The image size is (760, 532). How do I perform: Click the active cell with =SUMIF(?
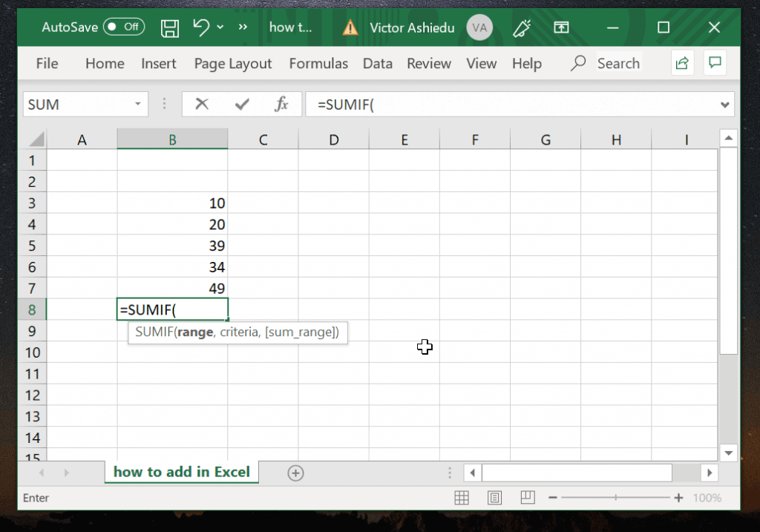click(x=172, y=309)
